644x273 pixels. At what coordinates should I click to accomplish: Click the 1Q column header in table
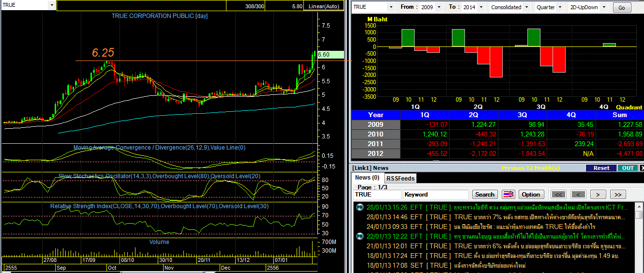[x=425, y=115]
